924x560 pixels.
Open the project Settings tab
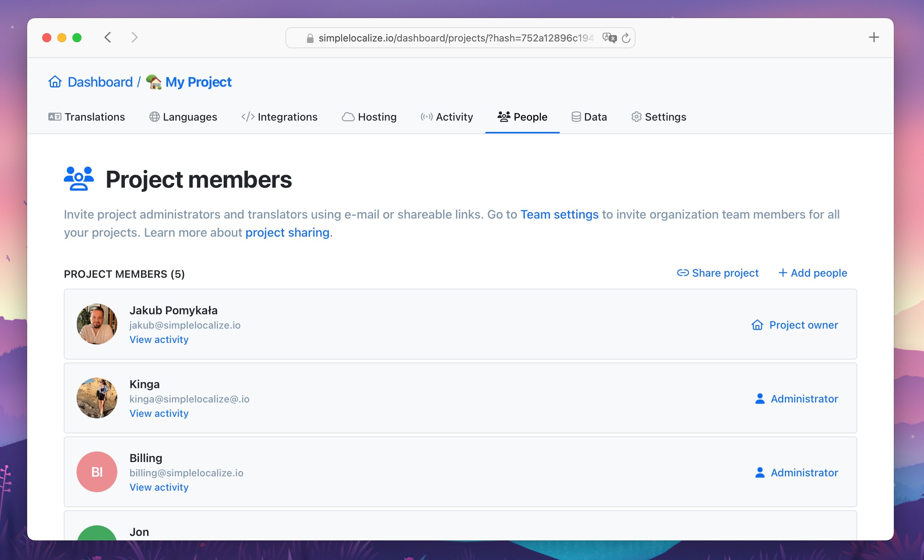click(x=659, y=117)
